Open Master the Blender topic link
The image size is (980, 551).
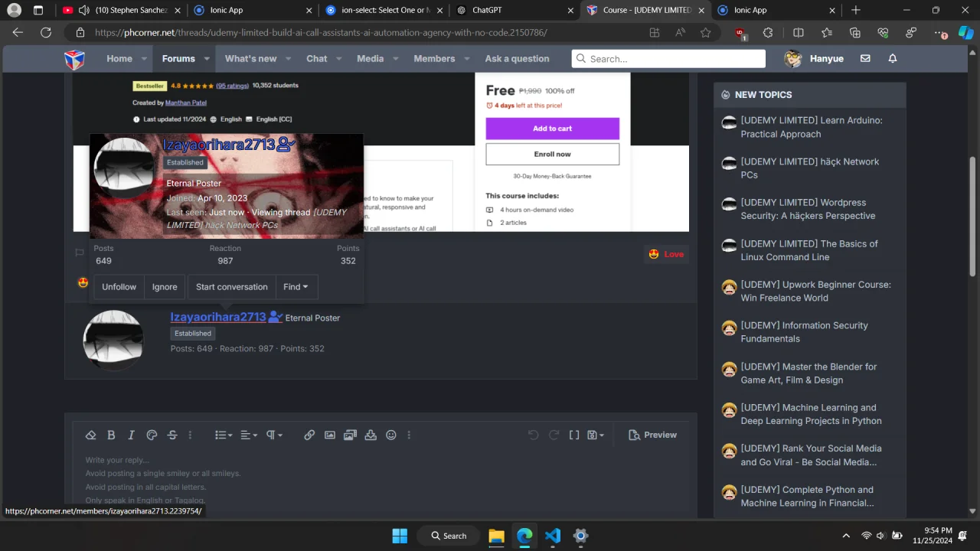(808, 373)
